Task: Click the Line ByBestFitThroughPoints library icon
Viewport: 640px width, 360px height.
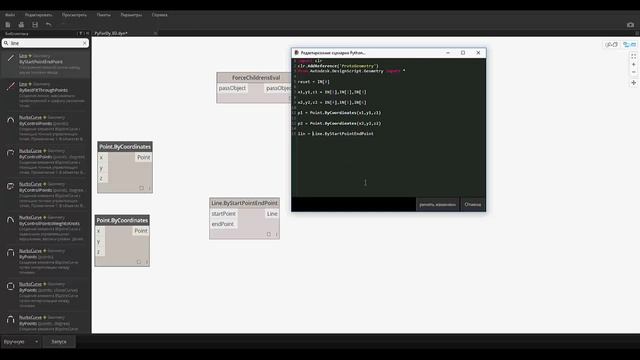Action: click(x=11, y=87)
